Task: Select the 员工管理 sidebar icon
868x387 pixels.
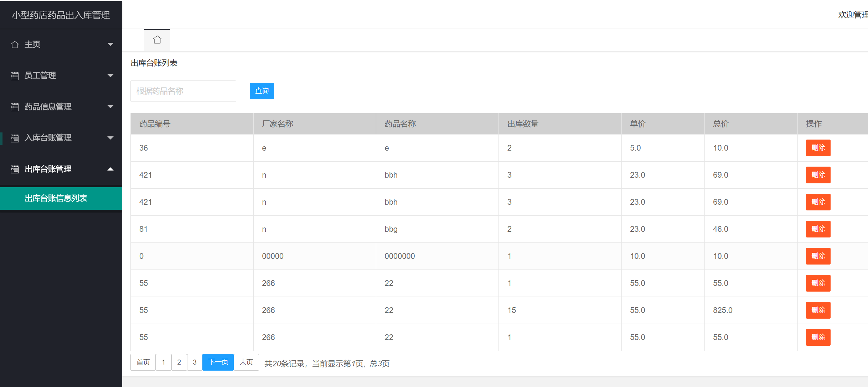Action: click(x=15, y=75)
